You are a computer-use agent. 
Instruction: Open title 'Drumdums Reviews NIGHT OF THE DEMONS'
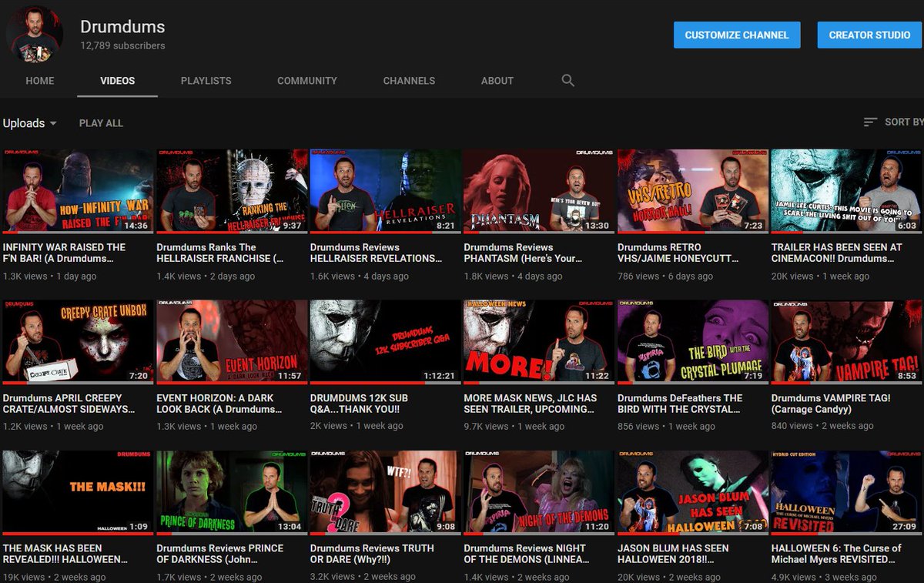(525, 554)
